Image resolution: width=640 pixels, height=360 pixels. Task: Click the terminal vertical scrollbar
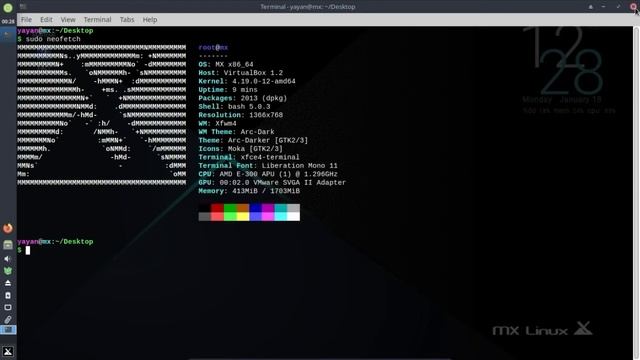[636, 193]
